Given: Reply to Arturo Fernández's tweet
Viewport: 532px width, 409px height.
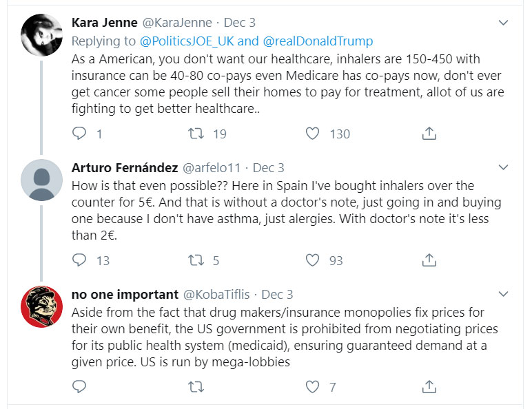Looking at the screenshot, I should (79, 260).
